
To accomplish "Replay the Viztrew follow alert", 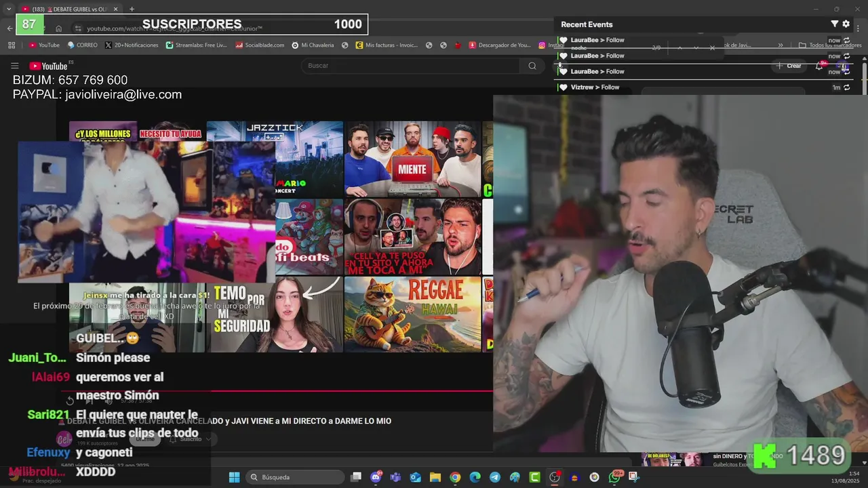I will click(846, 87).
